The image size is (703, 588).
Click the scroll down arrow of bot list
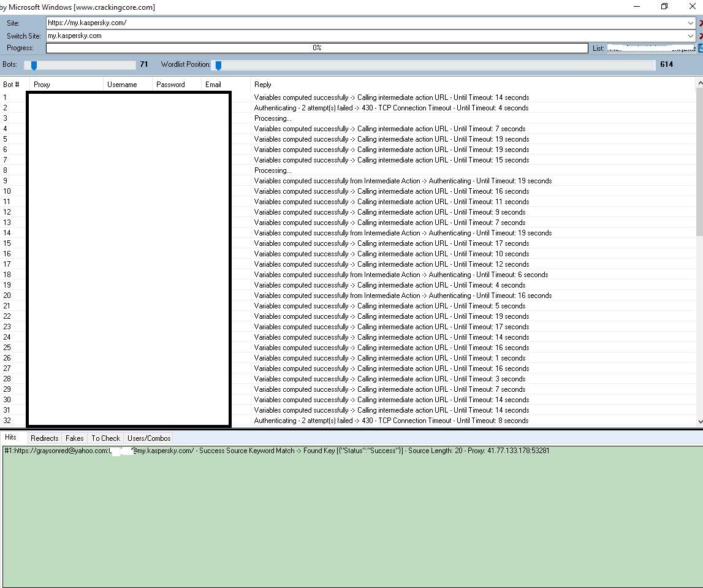[x=699, y=422]
